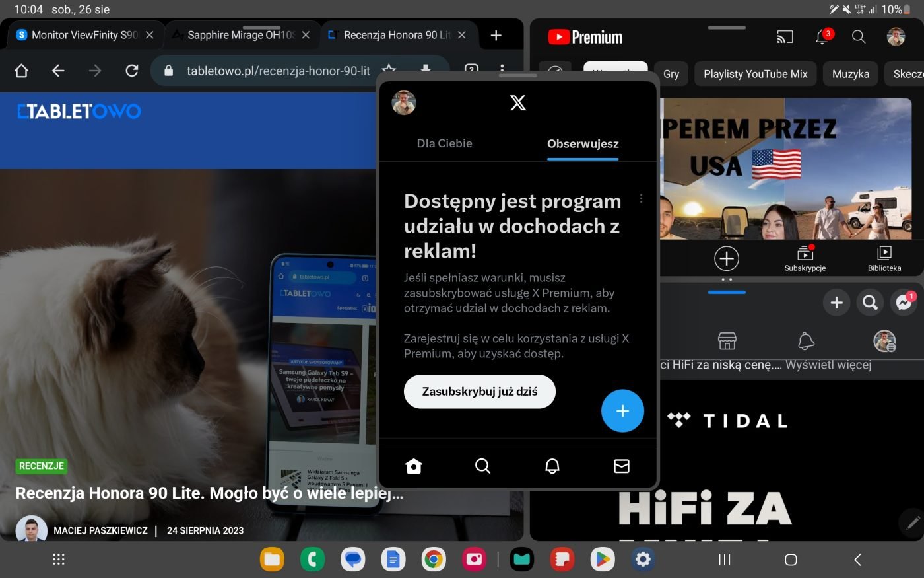Open YouTube cast icon
Image resolution: width=924 pixels, height=578 pixels.
pyautogui.click(x=785, y=37)
